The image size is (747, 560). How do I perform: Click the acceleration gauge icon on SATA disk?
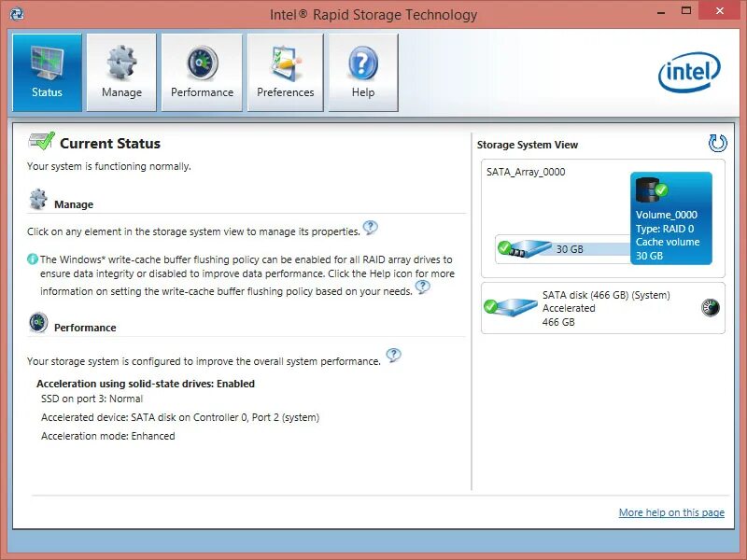tap(711, 308)
